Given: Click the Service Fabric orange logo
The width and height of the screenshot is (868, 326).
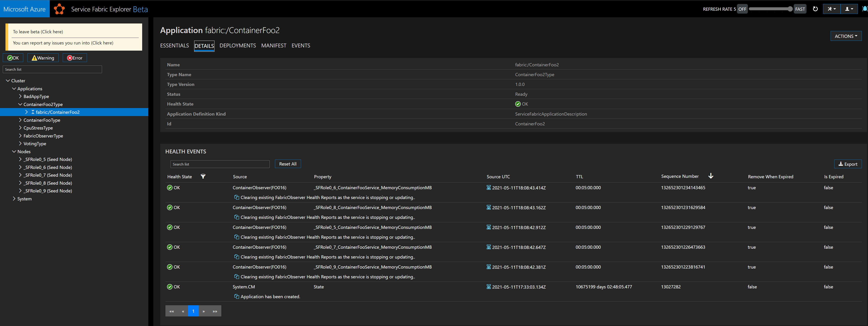Looking at the screenshot, I should pyautogui.click(x=59, y=9).
